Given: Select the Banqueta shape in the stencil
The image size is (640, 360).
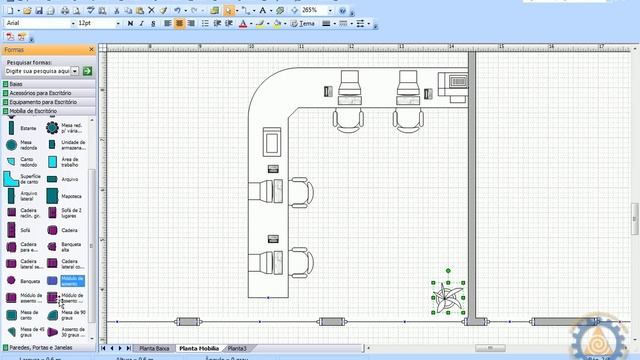Looking at the screenshot, I should click(x=11, y=281).
